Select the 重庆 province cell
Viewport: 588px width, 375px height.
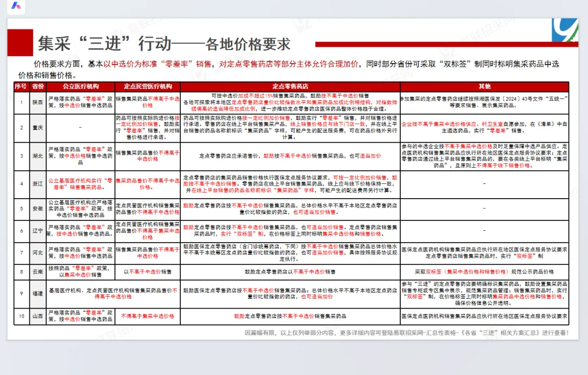click(38, 128)
